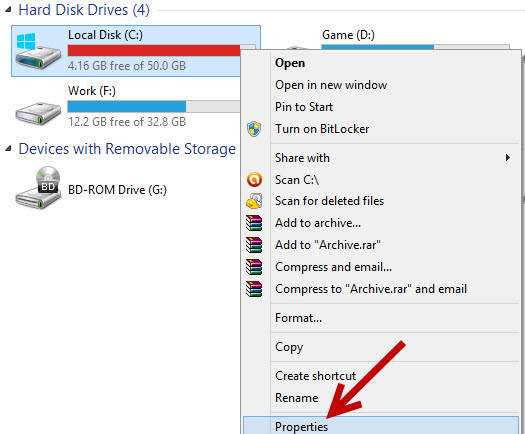This screenshot has height=434, width=525.
Task: Click the red C: drive usage bar
Action: pyautogui.click(x=154, y=50)
